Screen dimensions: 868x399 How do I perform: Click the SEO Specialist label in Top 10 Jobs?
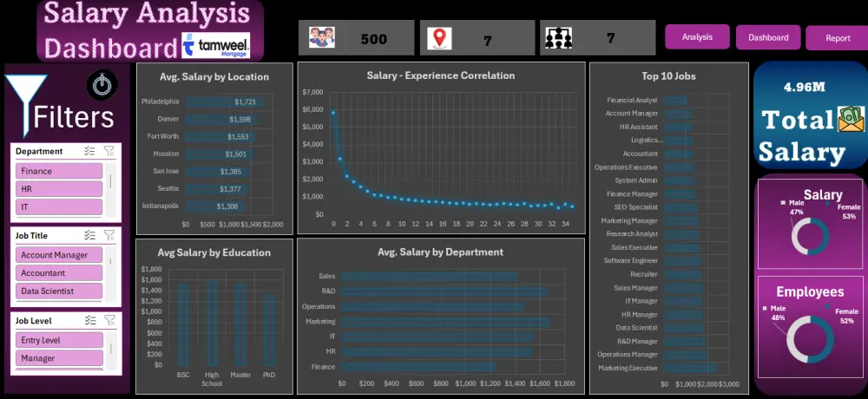[x=635, y=207]
